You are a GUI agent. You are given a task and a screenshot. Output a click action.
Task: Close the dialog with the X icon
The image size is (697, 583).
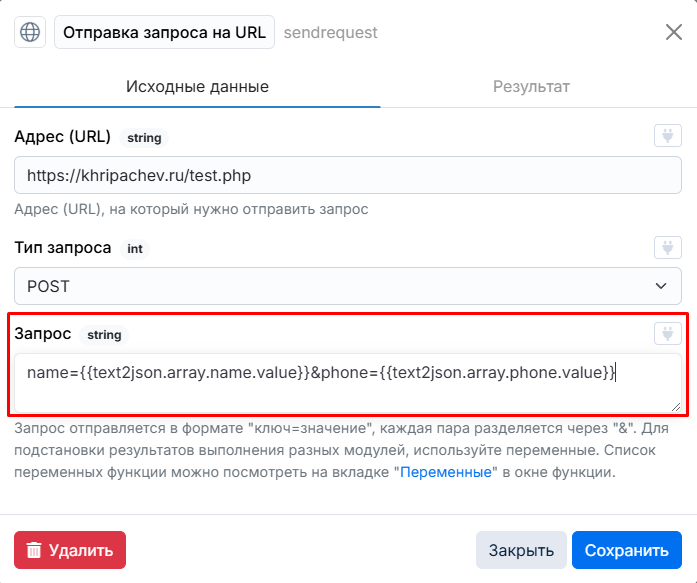click(674, 32)
